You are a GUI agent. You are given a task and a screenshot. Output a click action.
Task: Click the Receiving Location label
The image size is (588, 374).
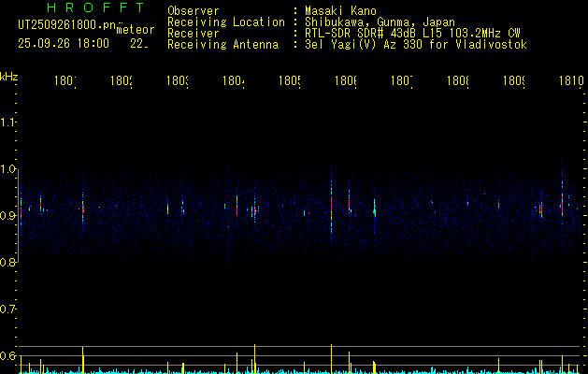click(226, 22)
